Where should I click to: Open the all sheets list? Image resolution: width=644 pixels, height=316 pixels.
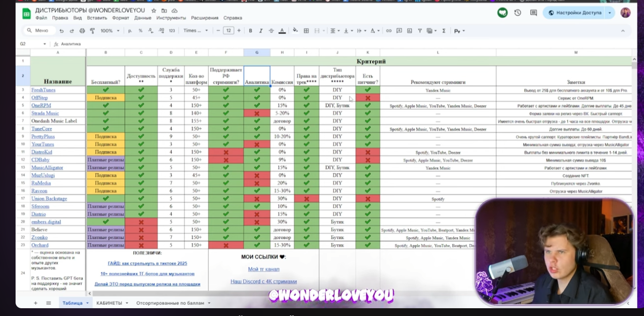[49, 303]
